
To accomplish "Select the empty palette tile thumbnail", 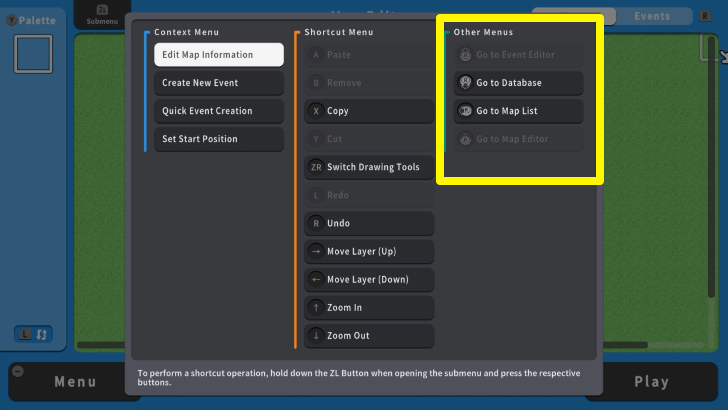I will pos(33,54).
